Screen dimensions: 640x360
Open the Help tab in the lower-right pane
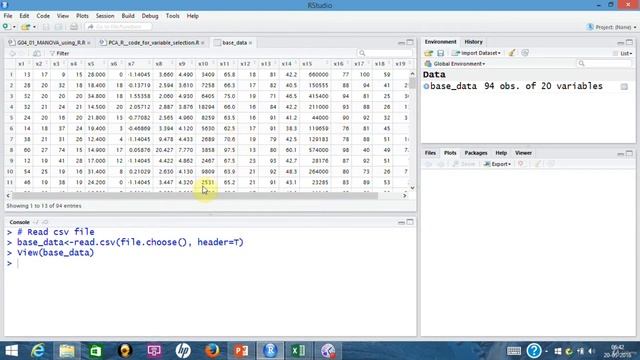click(x=501, y=153)
